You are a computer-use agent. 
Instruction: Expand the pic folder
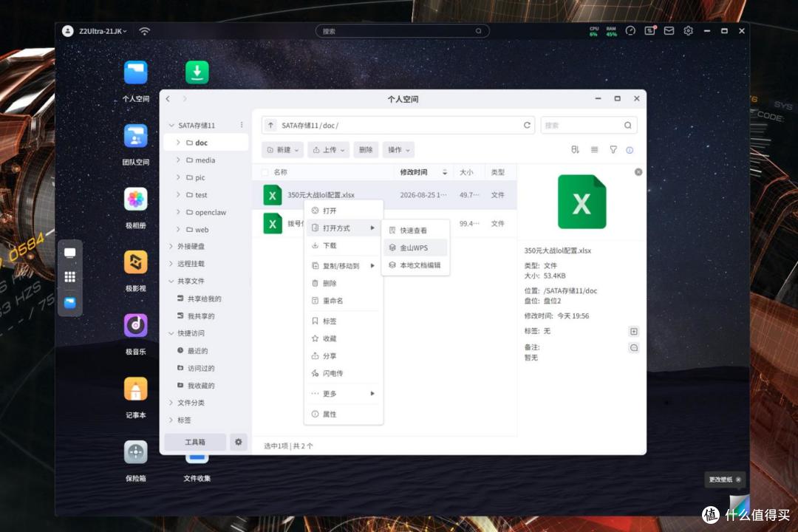tap(178, 177)
